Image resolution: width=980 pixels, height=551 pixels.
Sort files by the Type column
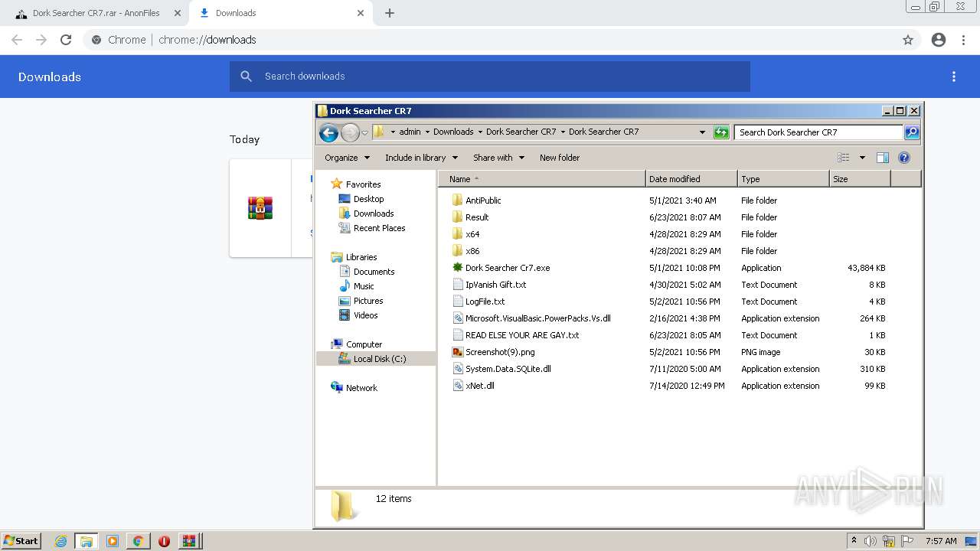pos(783,179)
